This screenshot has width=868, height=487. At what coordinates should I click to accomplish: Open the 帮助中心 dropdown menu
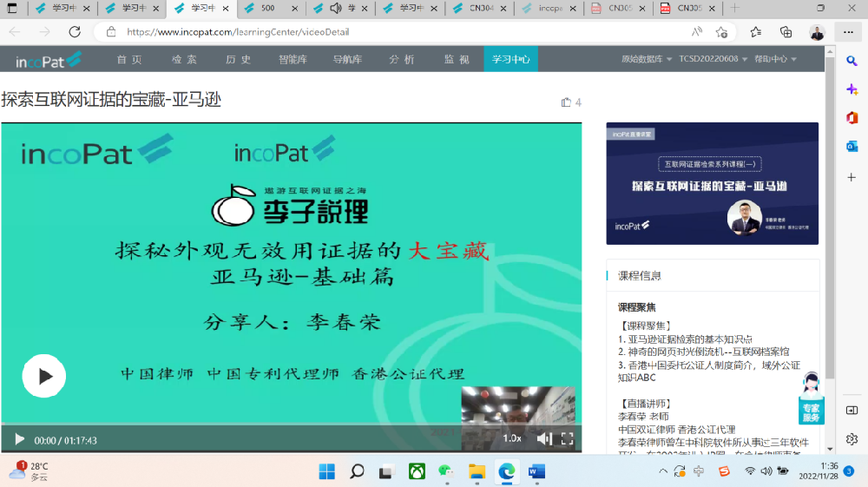click(775, 60)
